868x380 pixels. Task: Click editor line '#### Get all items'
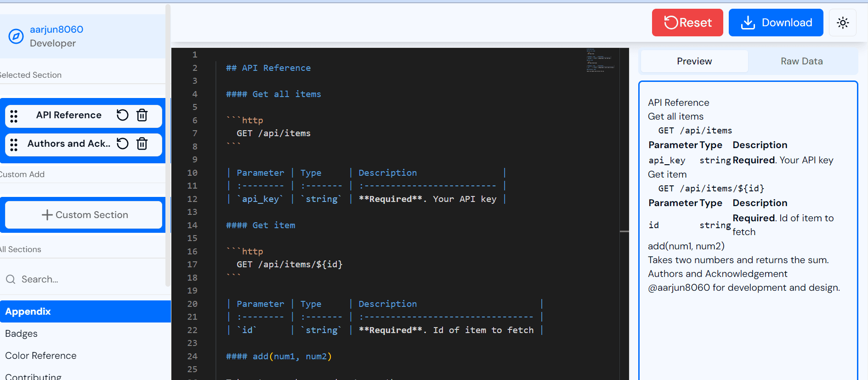click(273, 94)
